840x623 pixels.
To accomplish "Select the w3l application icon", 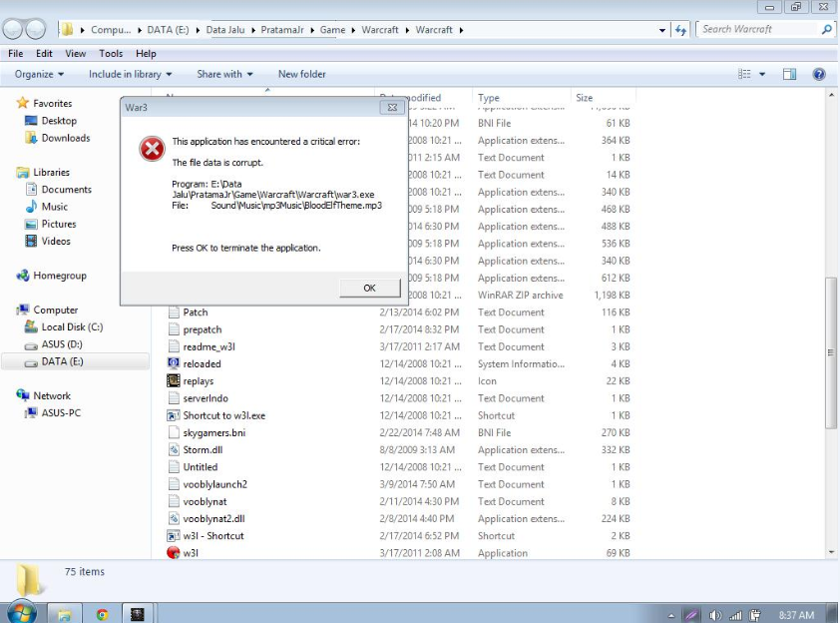I will (174, 553).
